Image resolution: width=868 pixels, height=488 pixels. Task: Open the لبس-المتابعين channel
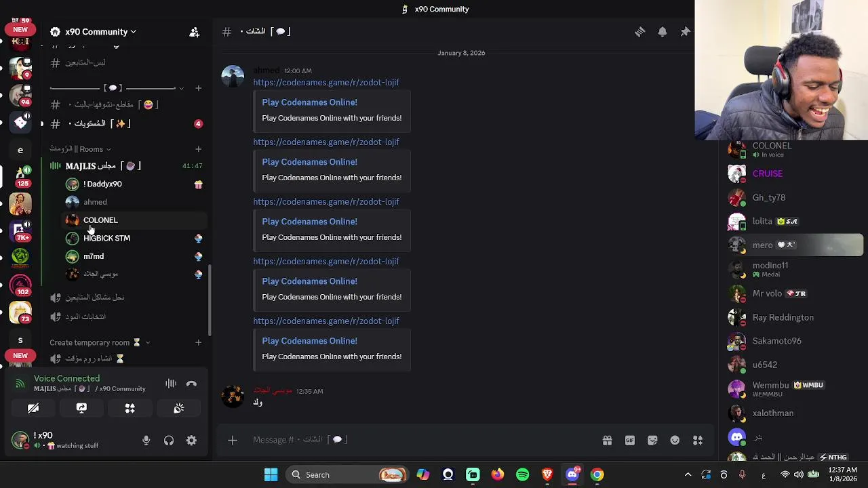(126, 62)
